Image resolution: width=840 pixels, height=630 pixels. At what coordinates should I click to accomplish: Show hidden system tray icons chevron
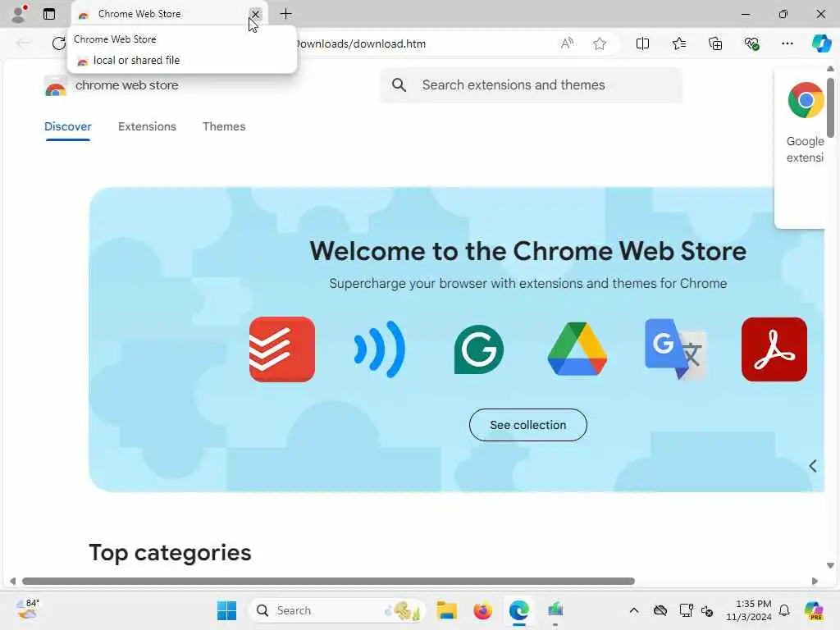(x=634, y=610)
